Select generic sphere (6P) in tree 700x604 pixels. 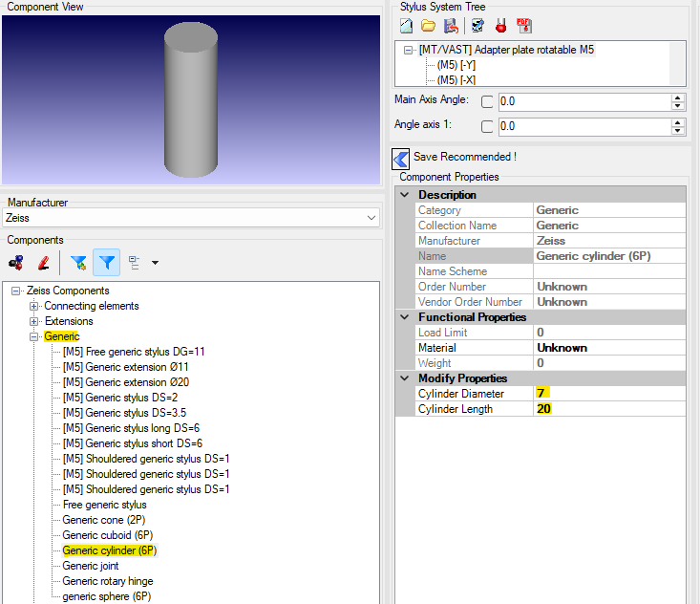(x=106, y=596)
